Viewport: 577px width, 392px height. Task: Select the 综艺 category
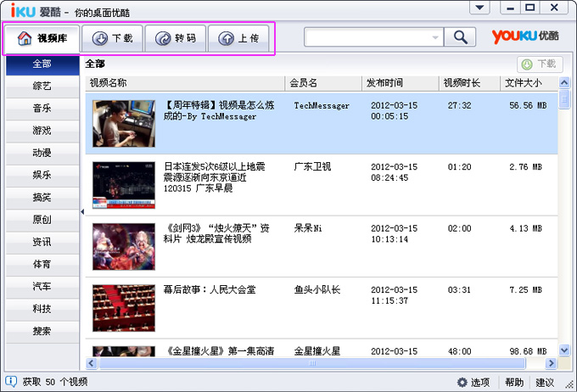[x=42, y=87]
